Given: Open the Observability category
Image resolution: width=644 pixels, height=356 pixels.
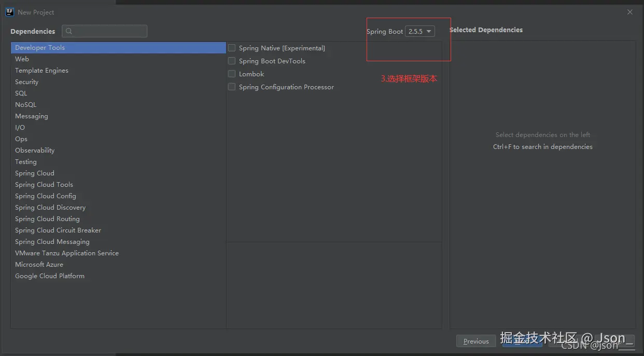Looking at the screenshot, I should 118,150.
